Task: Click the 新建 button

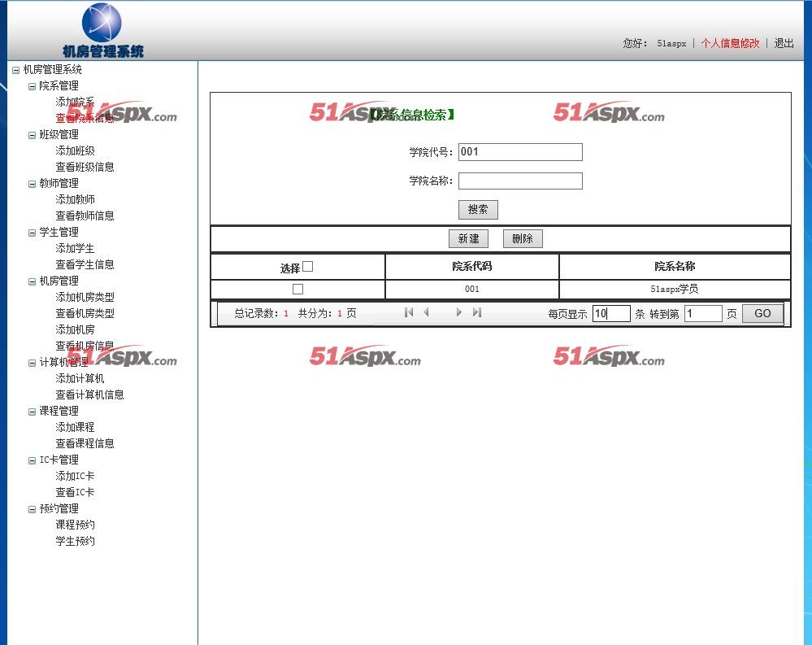Action: coord(468,238)
